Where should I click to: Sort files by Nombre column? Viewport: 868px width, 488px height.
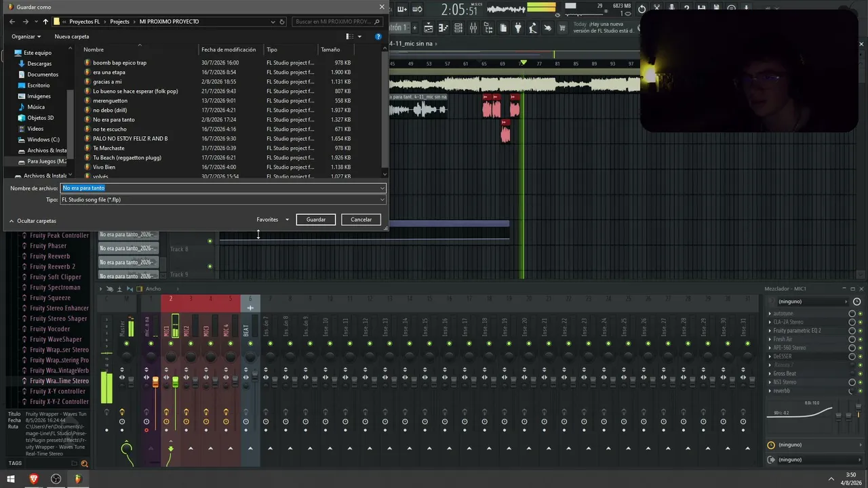click(x=94, y=49)
